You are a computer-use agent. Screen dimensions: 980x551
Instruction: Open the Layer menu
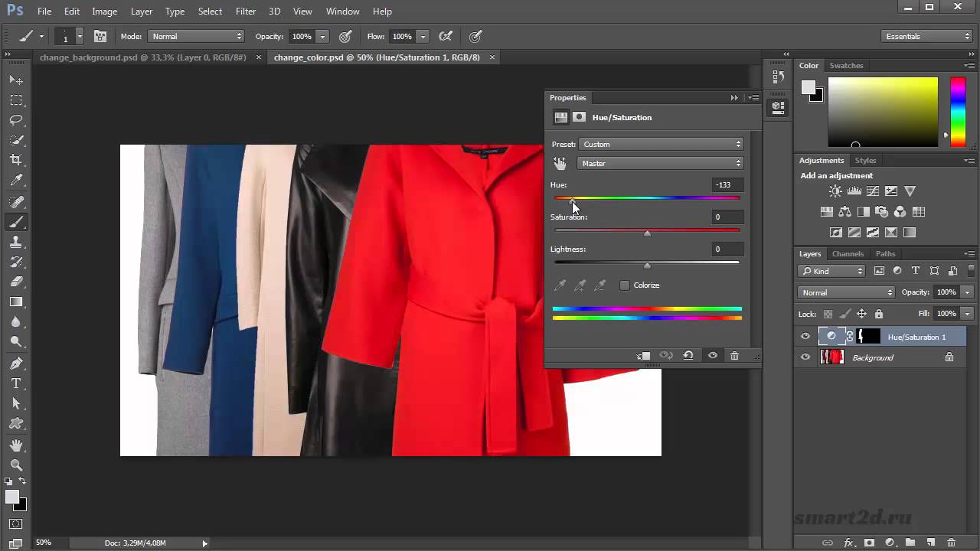coord(142,11)
